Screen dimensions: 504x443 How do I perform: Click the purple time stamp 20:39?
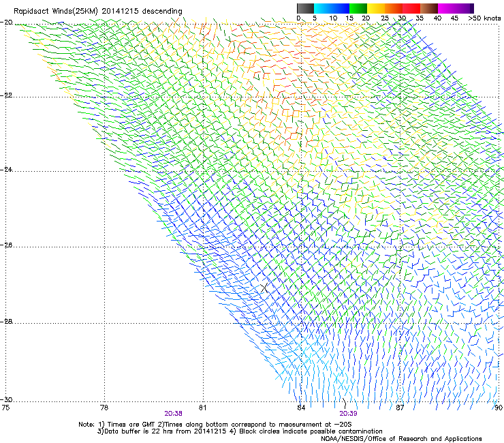(349, 414)
